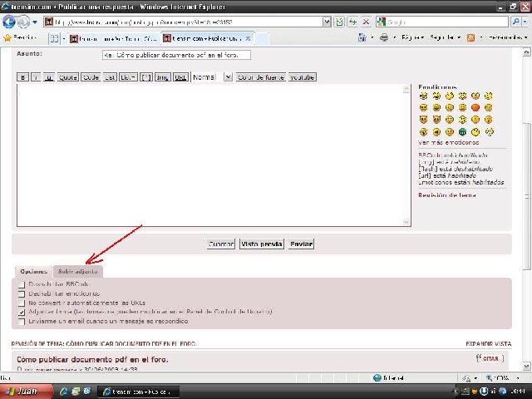The width and height of the screenshot is (532, 399).
Task: Click the Bold formatting button
Action: tap(23, 76)
